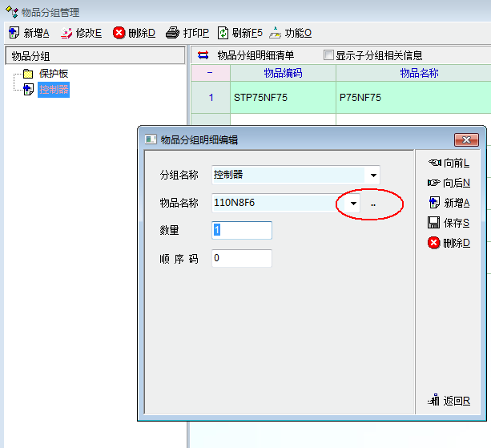Select 控制器 in the group tree
Image resolution: width=491 pixels, height=448 pixels.
click(54, 89)
